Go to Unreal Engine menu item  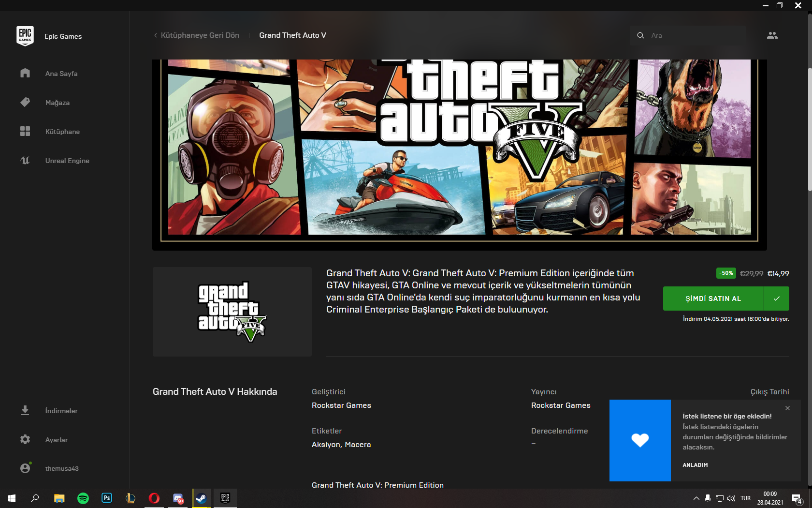pyautogui.click(x=67, y=161)
